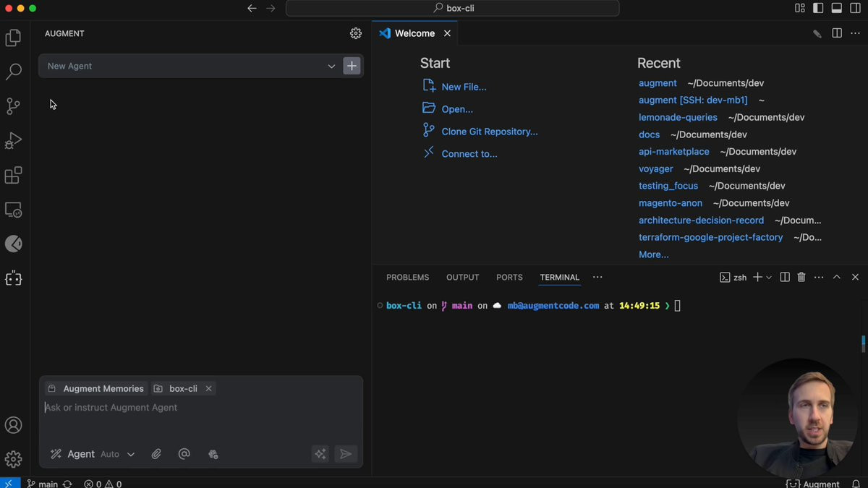Split the terminal
Viewport: 868px width, 488px height.
click(785, 277)
